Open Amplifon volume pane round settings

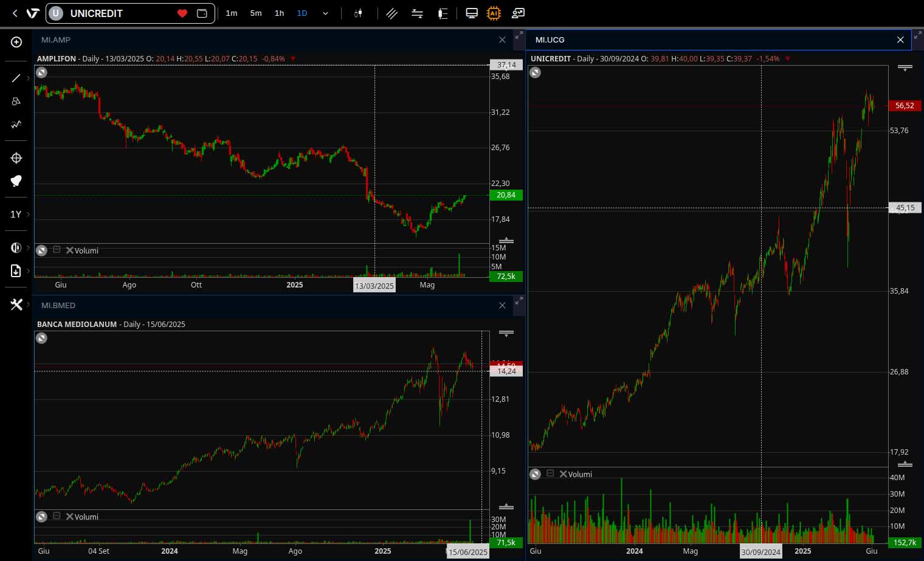click(41, 250)
